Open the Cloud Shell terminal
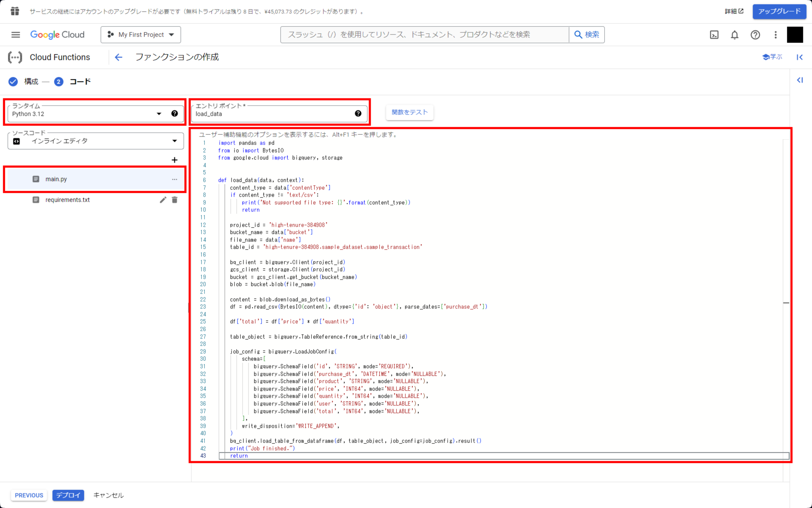The width and height of the screenshot is (812, 508). point(714,35)
